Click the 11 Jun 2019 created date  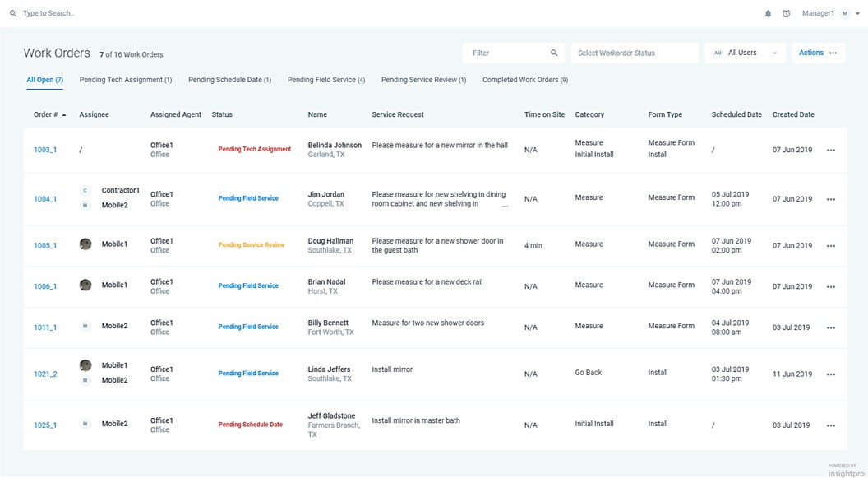pyautogui.click(x=792, y=374)
